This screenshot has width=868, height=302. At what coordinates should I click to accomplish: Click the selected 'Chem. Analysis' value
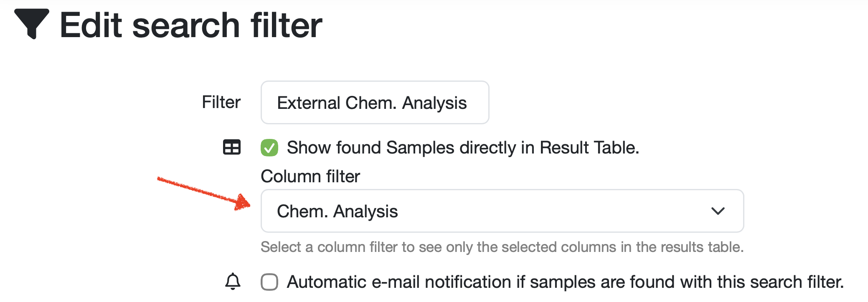[x=338, y=211]
